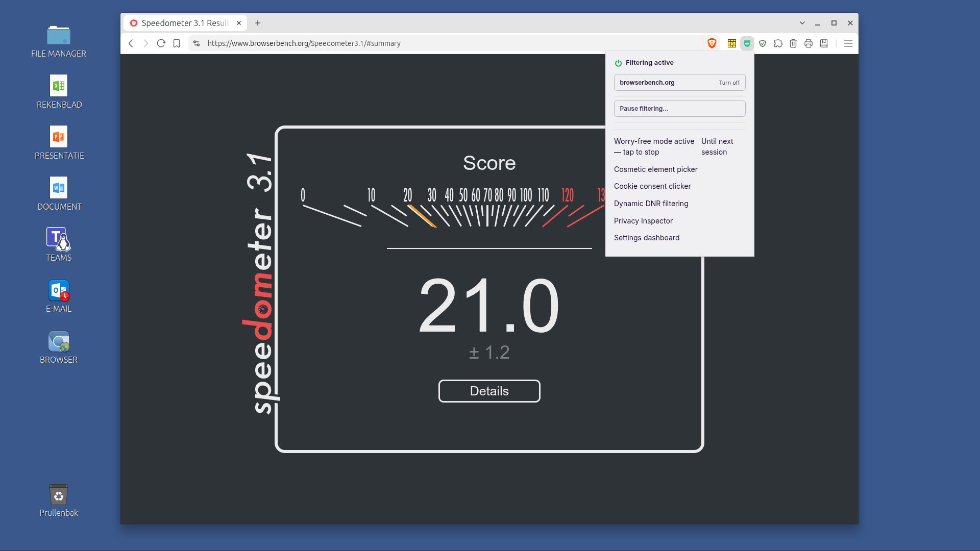
Task: Open Privacy Inspector
Action: point(643,221)
